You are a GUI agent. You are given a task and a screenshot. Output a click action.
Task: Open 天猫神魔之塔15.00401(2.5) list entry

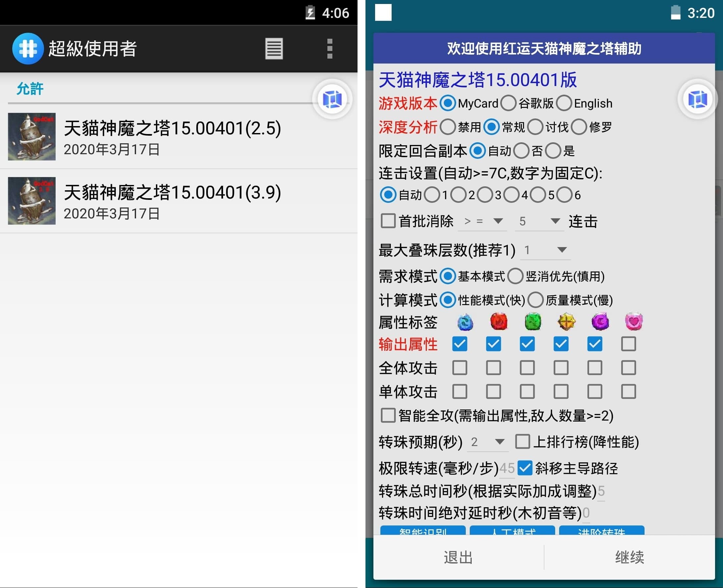178,137
